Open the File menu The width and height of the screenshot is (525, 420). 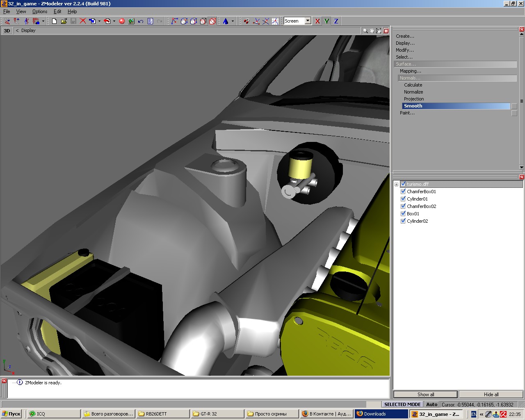point(7,11)
